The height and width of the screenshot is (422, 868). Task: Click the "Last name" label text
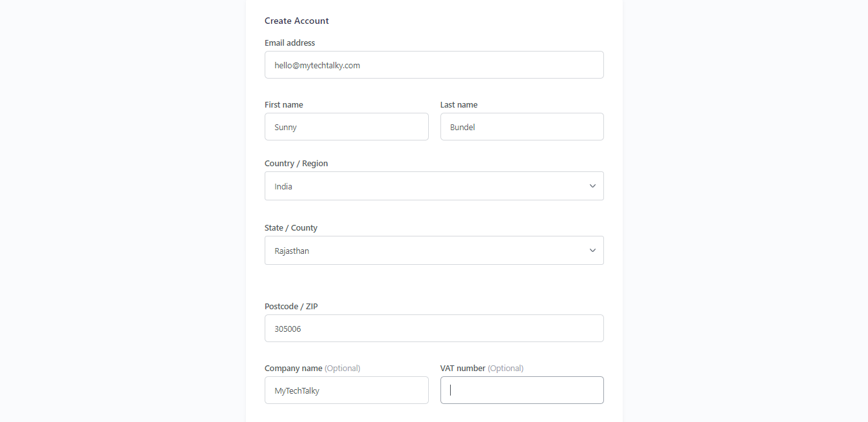coord(459,105)
